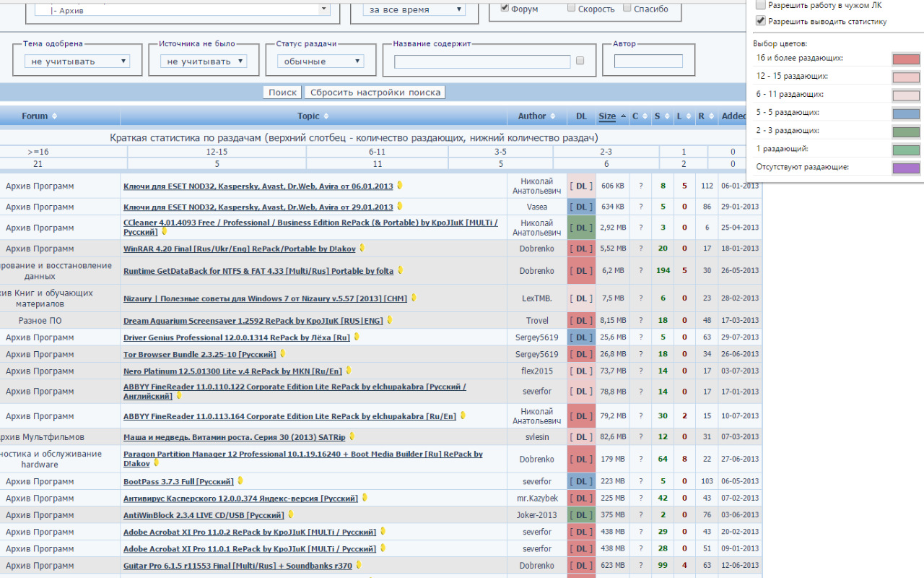Click yellow icon after ESET keys 06.01.2013 topic

coord(400,186)
